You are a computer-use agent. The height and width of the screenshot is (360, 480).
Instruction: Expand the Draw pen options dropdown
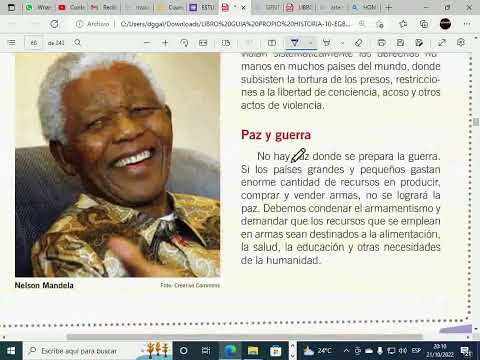click(x=310, y=43)
